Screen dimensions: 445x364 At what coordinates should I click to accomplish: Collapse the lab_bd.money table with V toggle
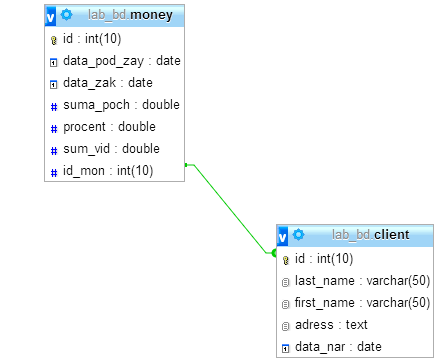pos(50,16)
